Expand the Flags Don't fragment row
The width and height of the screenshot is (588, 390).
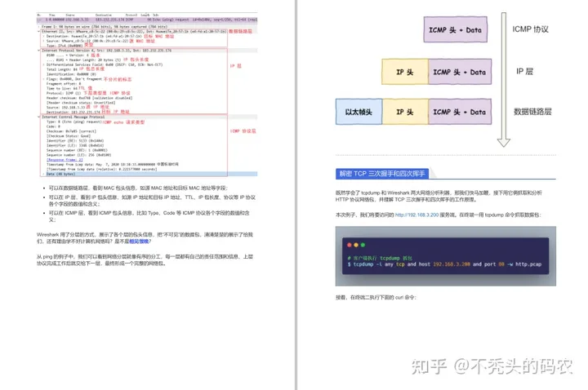(44, 79)
